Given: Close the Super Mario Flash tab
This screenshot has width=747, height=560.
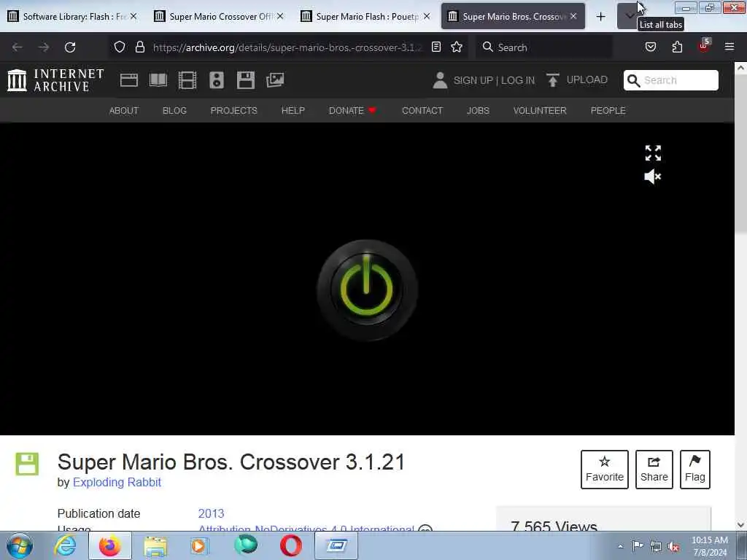Looking at the screenshot, I should coord(427,16).
